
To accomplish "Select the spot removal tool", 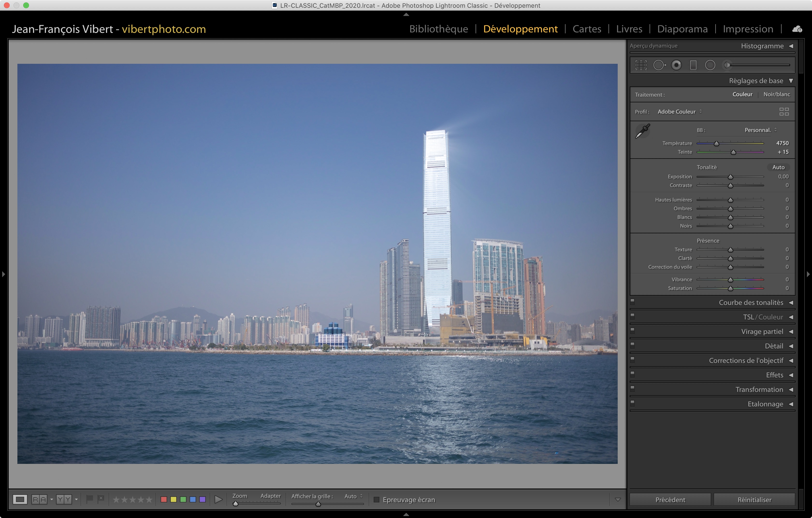I will tap(659, 65).
